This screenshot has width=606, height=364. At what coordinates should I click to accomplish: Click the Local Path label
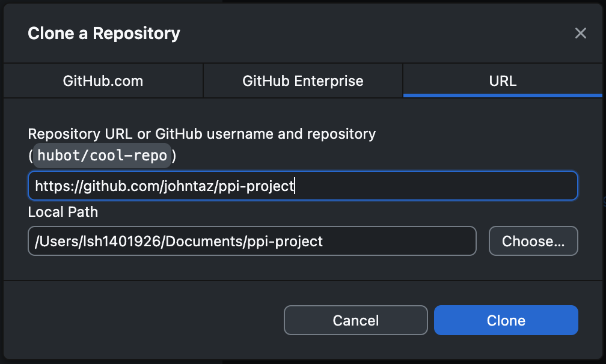click(63, 212)
